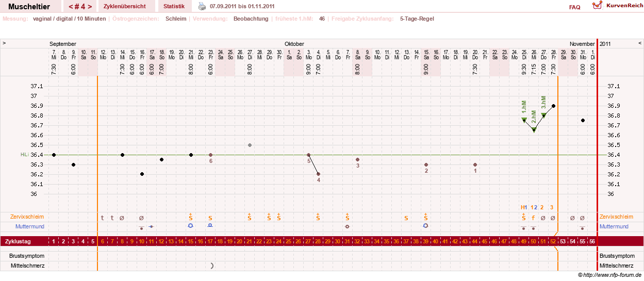Select the '# 4' cycle number tab
Viewport: 644px width, 281px height.
pos(80,7)
